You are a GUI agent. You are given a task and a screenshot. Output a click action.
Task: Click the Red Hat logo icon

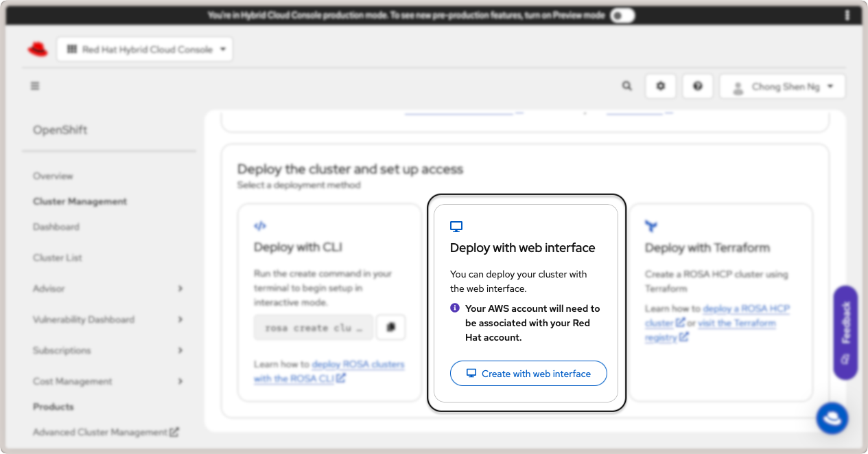coord(38,49)
